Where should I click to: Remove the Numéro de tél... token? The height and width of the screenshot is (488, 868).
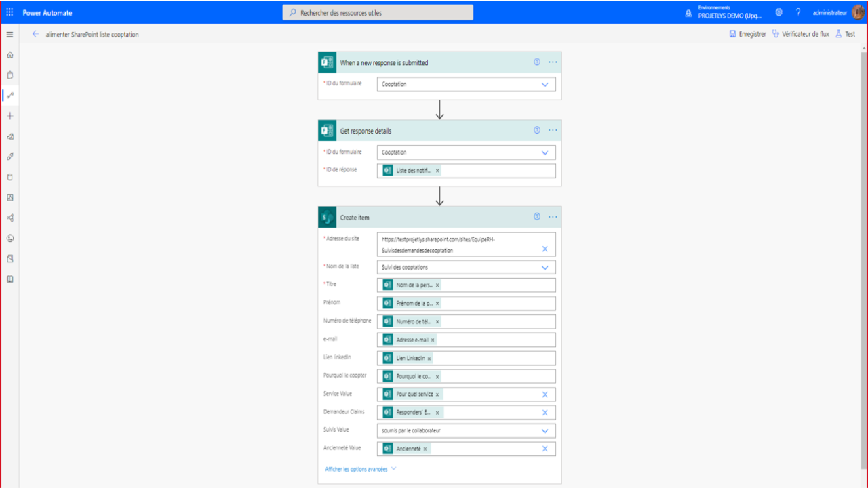point(437,321)
